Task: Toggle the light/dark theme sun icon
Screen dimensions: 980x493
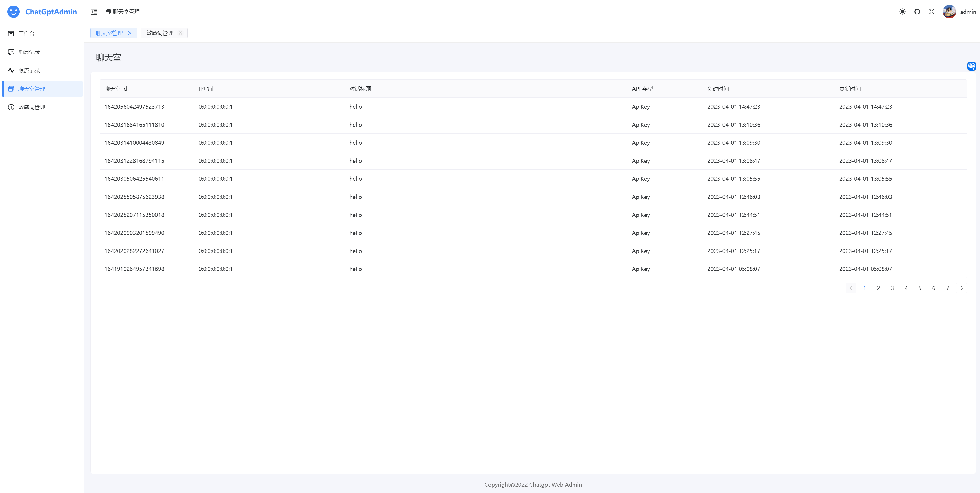Action: [x=903, y=12]
